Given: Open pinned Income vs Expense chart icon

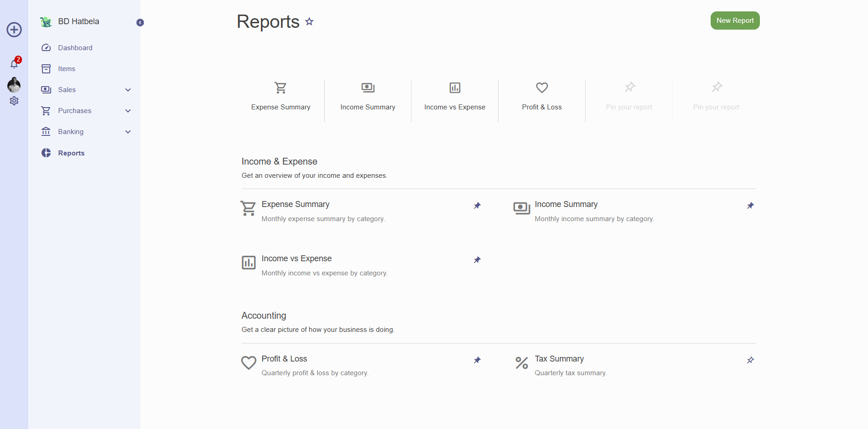Looking at the screenshot, I should (455, 88).
